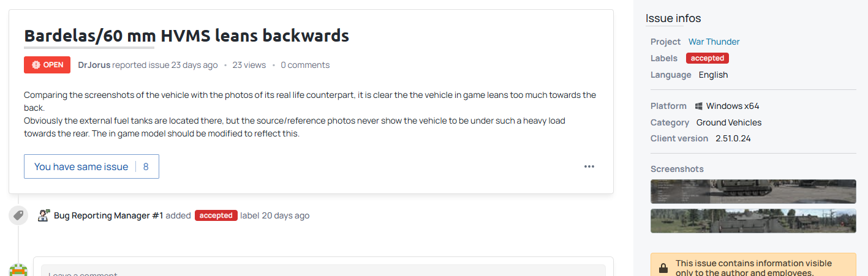
Task: Click the "0 comments" count
Action: pyautogui.click(x=305, y=65)
